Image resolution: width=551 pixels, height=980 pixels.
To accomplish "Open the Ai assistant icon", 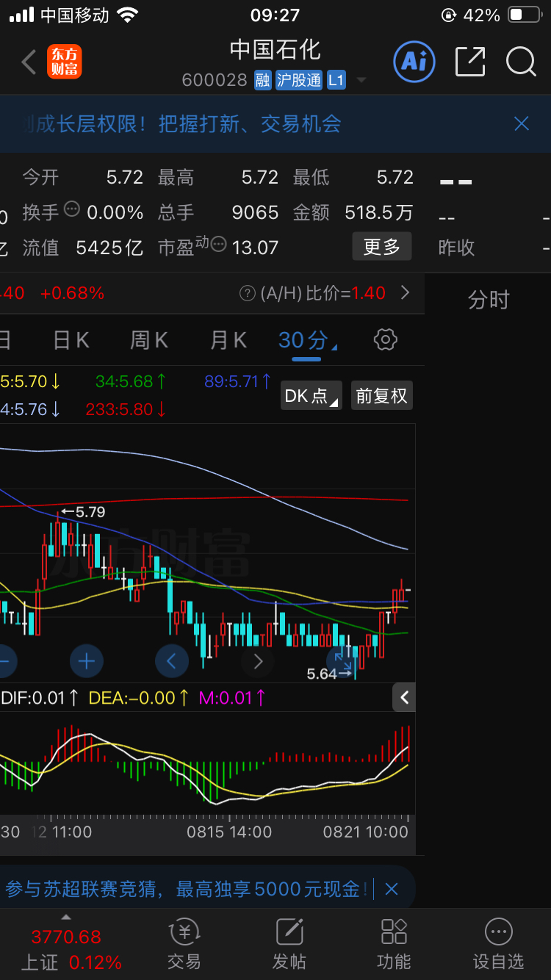I will 414,62.
